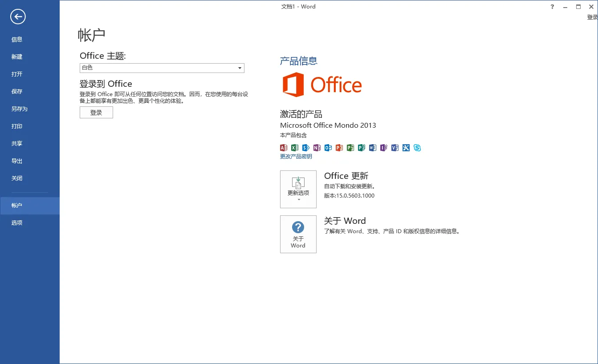Click the green Project product icon
598x364 pixels.
(350, 148)
